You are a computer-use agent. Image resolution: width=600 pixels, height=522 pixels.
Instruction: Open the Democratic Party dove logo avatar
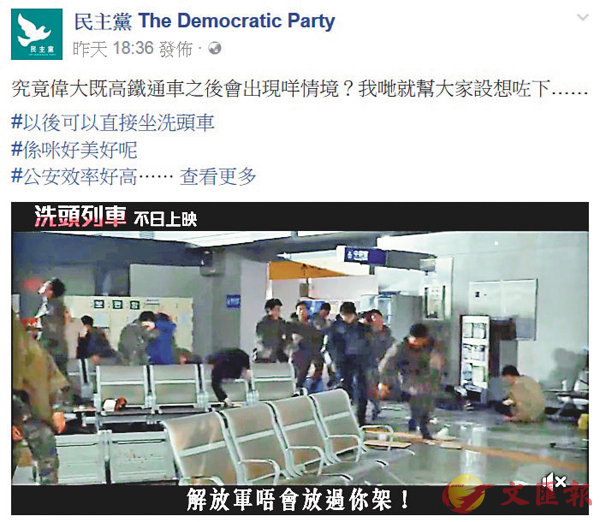click(37, 34)
